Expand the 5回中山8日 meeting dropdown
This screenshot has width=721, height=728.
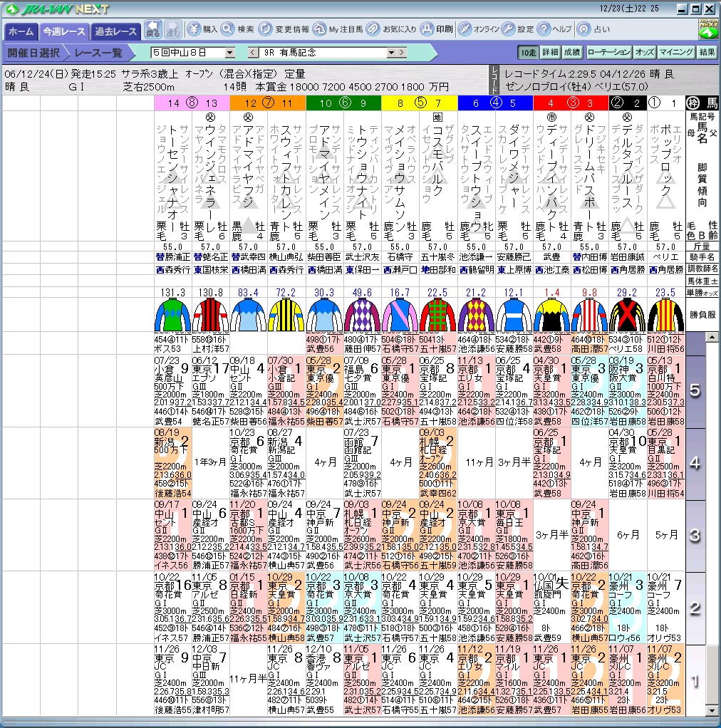tap(229, 53)
